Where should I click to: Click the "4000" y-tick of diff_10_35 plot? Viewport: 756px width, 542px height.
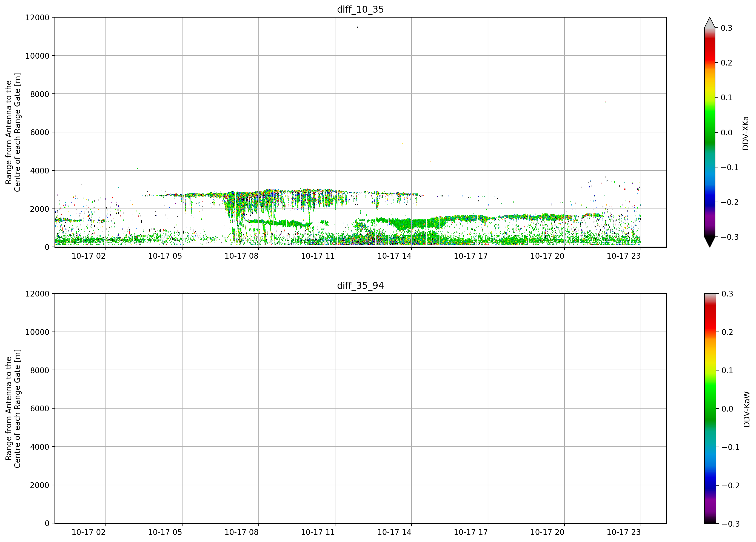(x=40, y=171)
